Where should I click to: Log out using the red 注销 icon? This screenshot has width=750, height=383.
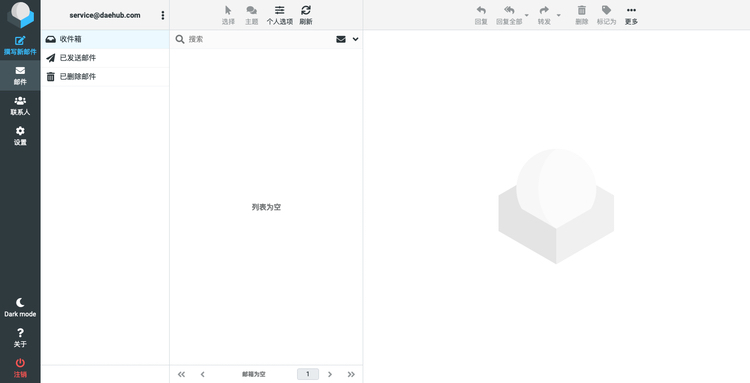[x=20, y=368]
